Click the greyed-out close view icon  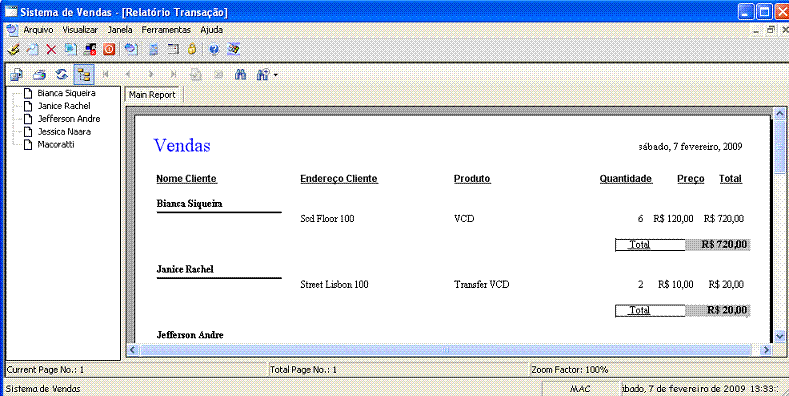click(x=218, y=75)
